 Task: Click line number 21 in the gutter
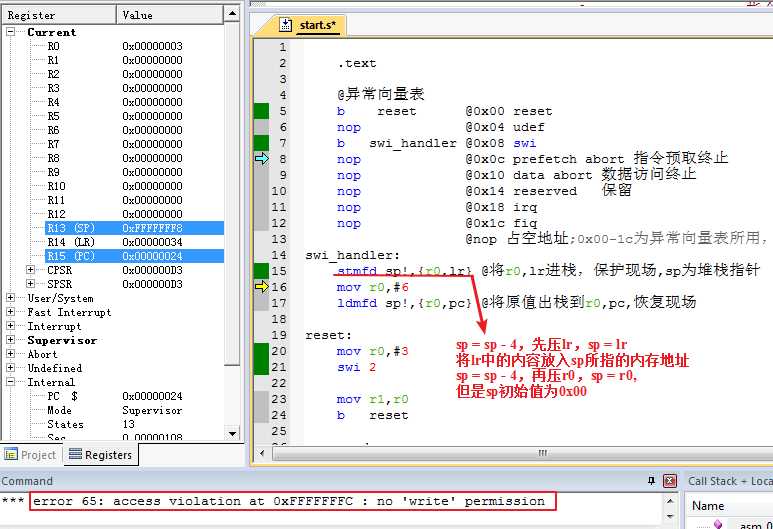click(x=279, y=367)
